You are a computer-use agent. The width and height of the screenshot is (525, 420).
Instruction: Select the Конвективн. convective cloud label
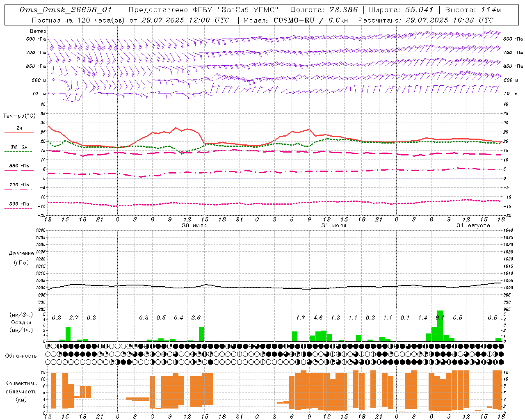click(x=21, y=383)
